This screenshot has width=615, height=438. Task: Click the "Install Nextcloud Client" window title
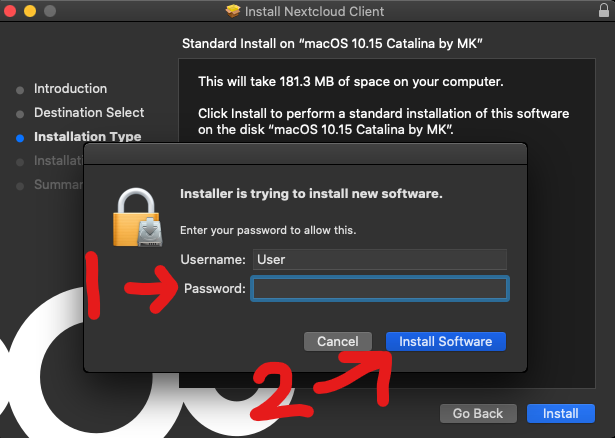[316, 12]
